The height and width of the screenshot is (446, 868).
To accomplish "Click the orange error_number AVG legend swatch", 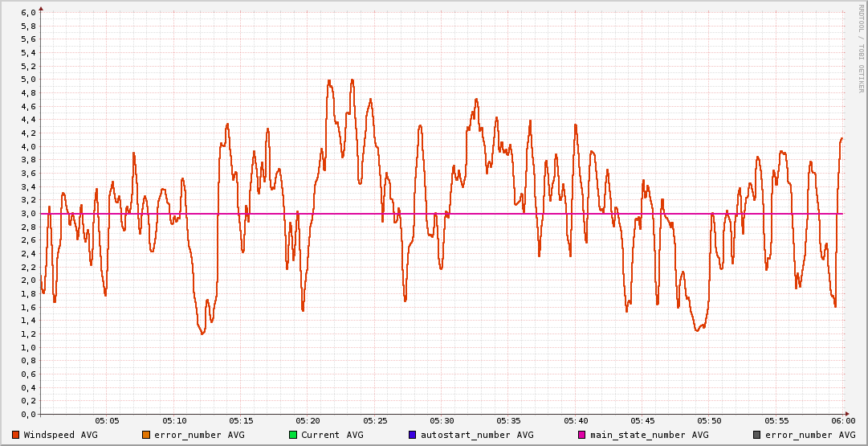I will tap(146, 435).
